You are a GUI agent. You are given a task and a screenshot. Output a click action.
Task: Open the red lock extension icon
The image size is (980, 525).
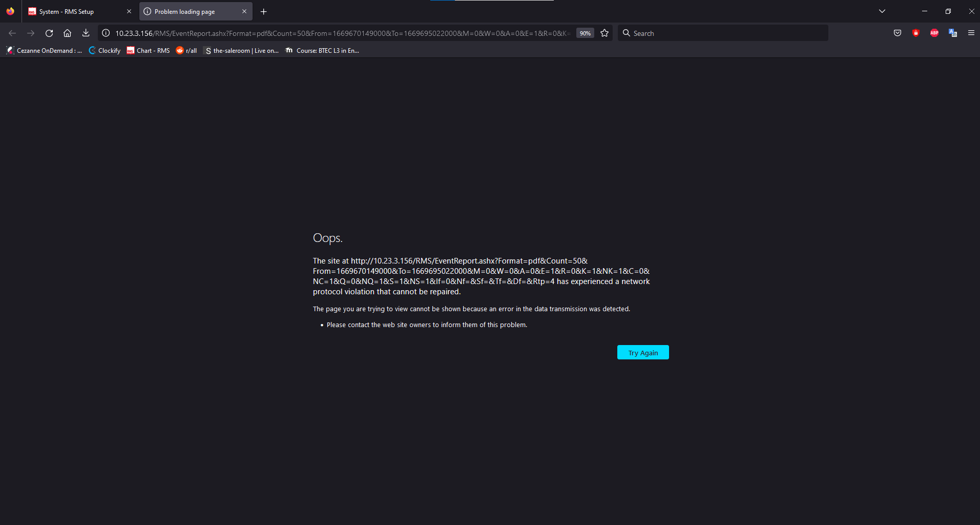coord(916,33)
